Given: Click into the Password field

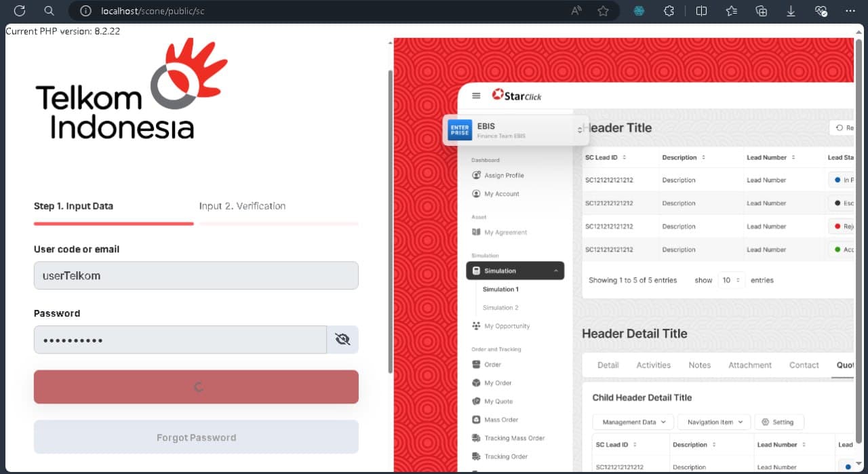Looking at the screenshot, I should 180,340.
